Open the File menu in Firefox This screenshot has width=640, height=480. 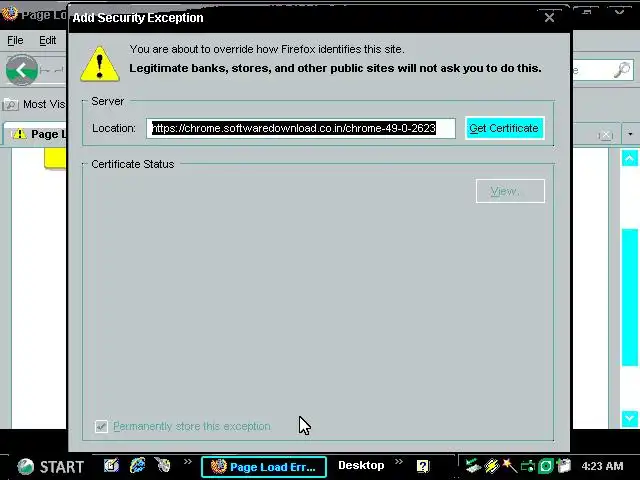(x=16, y=40)
